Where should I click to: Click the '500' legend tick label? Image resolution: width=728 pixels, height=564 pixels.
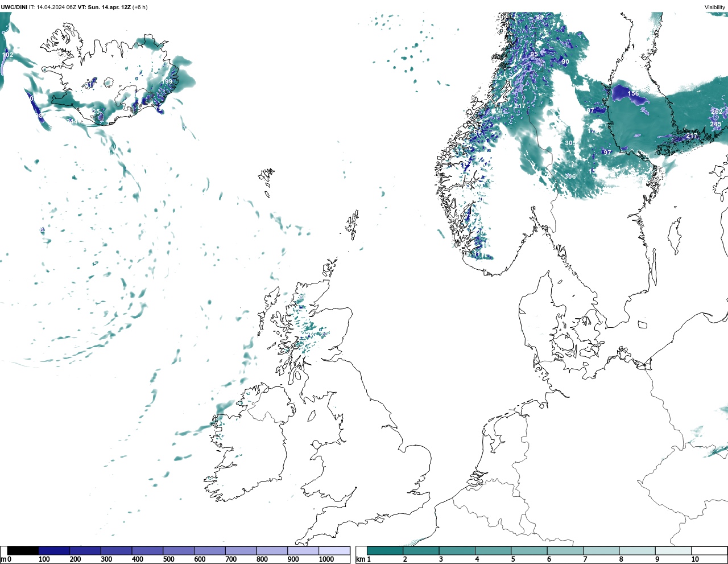(x=169, y=559)
